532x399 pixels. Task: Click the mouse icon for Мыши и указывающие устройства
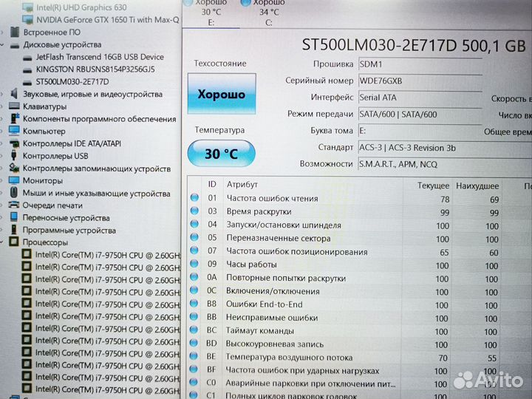click(14, 192)
